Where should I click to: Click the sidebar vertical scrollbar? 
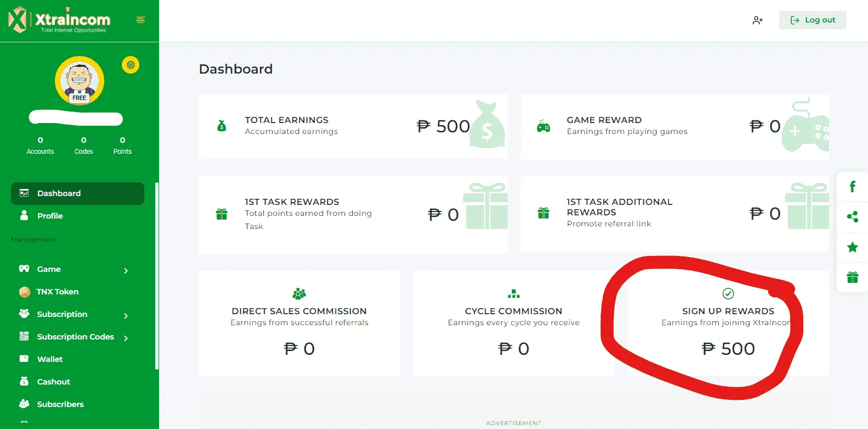coord(156,276)
